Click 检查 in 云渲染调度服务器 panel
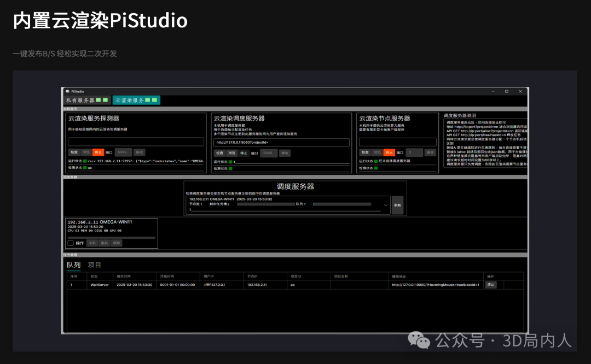 tap(220, 153)
